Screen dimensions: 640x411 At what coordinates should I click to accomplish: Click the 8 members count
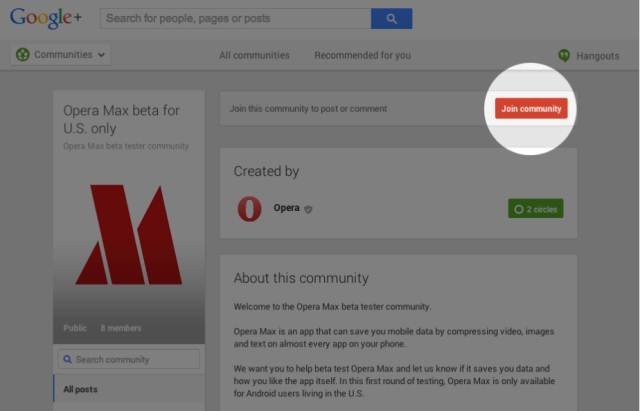point(121,328)
